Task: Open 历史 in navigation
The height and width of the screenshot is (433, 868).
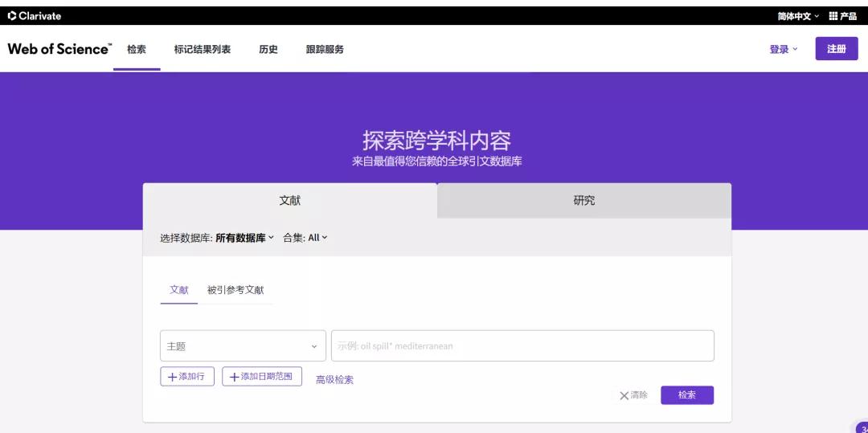Action: click(268, 49)
